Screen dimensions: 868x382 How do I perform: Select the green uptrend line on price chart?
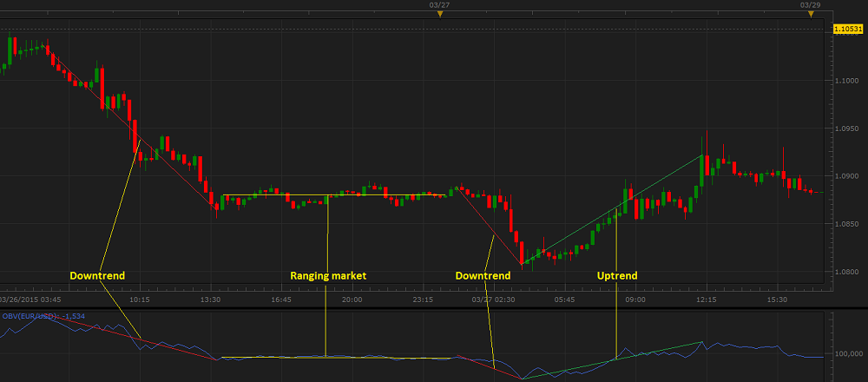612,210
